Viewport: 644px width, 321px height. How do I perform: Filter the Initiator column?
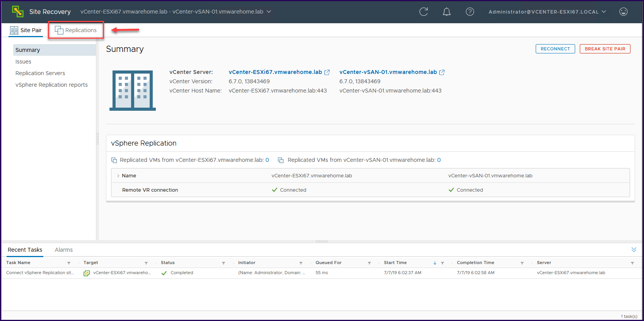point(301,263)
